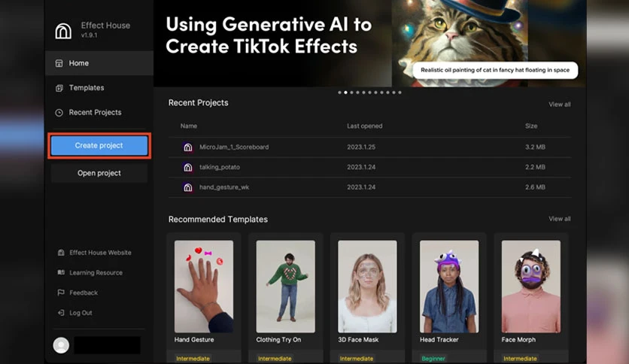Image resolution: width=629 pixels, height=364 pixels.
Task: Click the Clothing Try On title
Action: (278, 339)
